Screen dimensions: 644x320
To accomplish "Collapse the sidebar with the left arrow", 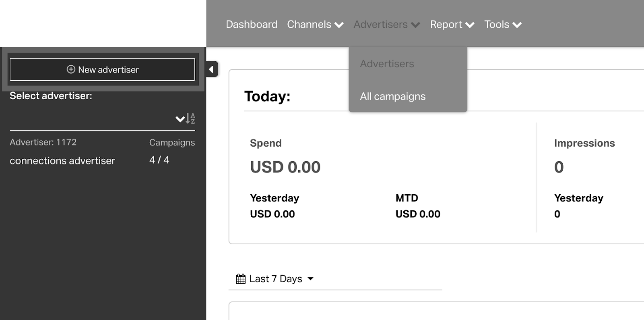I will pos(211,69).
